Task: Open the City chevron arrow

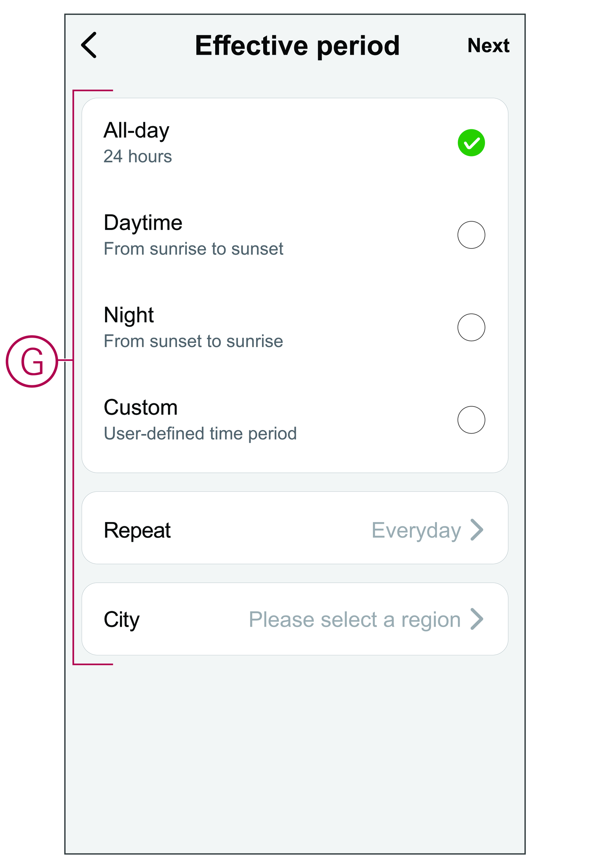Action: pos(477,619)
